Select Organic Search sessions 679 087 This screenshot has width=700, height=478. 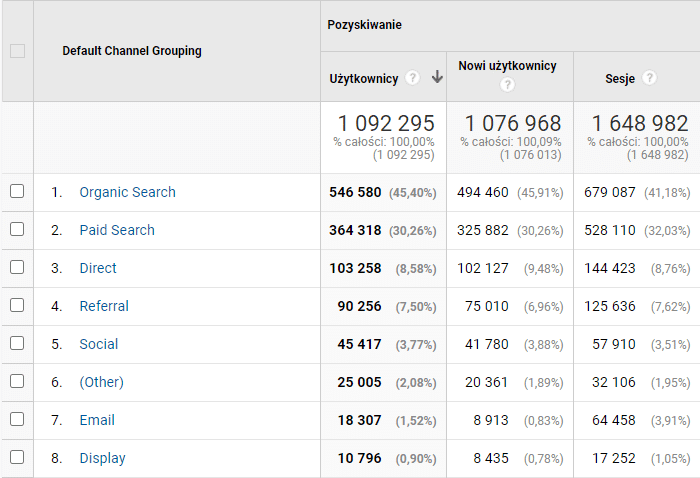609,192
